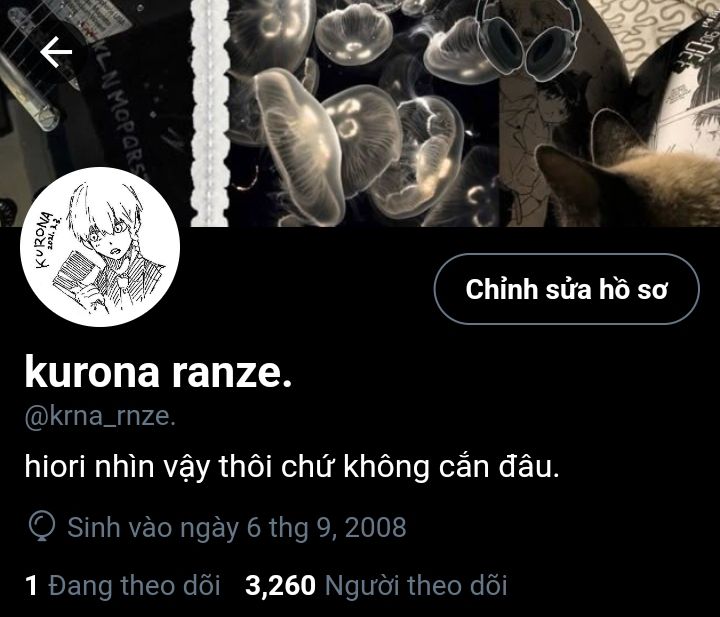Open the jellyfish header image
The image size is (720, 617).
(x=363, y=113)
